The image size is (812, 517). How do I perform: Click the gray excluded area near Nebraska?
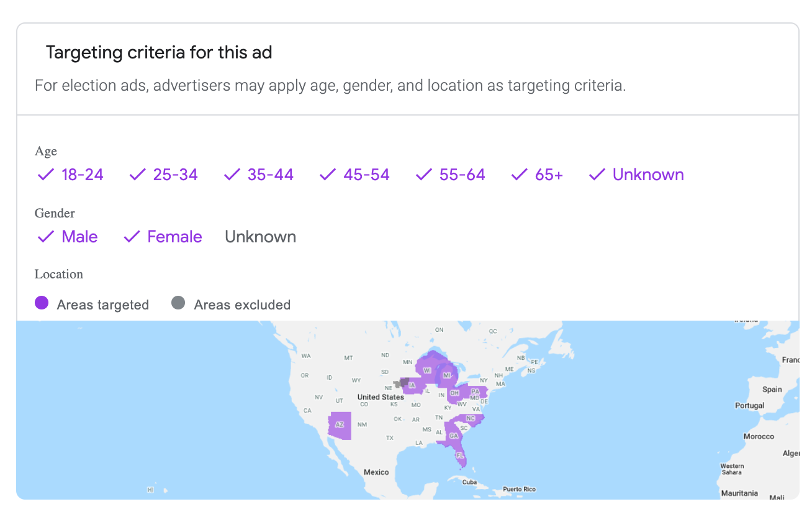click(x=402, y=382)
